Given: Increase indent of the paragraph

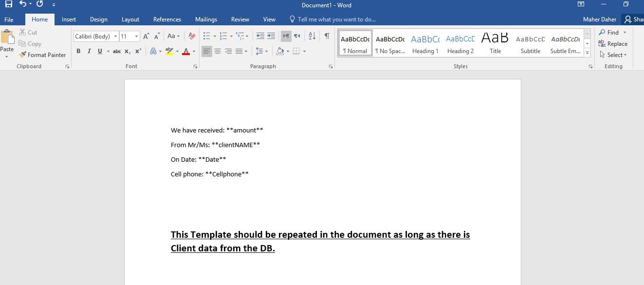Looking at the screenshot, I should point(271,36).
